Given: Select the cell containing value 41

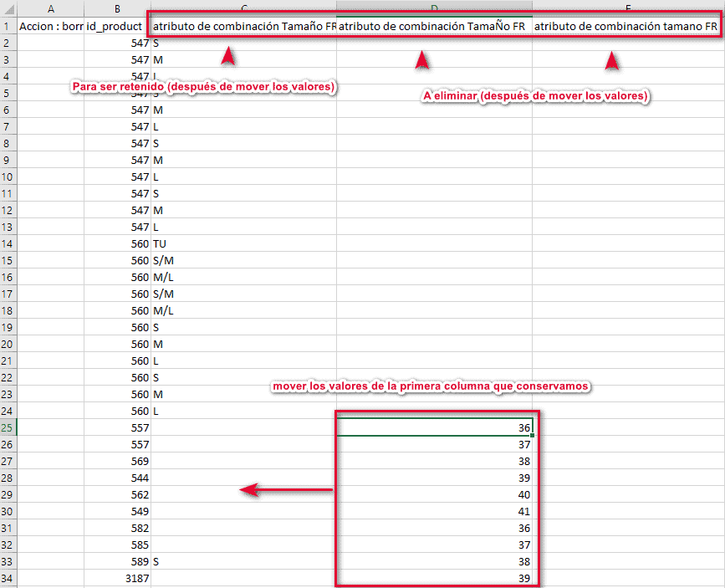Looking at the screenshot, I should tap(434, 511).
